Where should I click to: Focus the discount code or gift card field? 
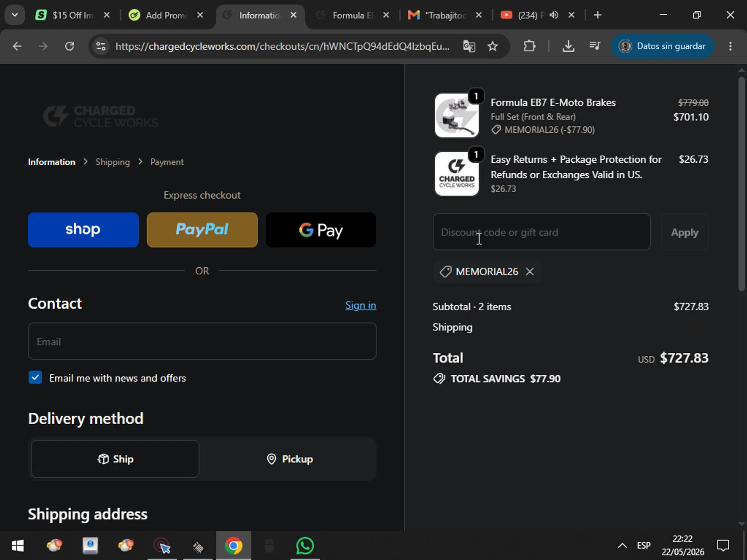click(542, 232)
